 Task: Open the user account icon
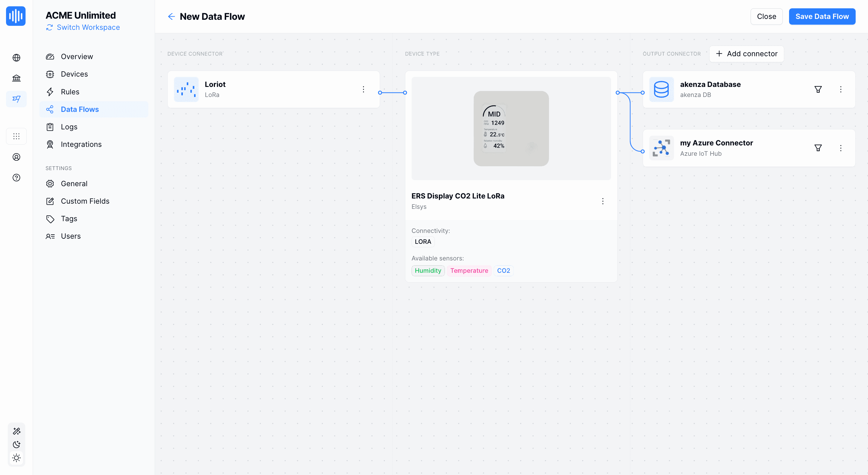pyautogui.click(x=16, y=157)
